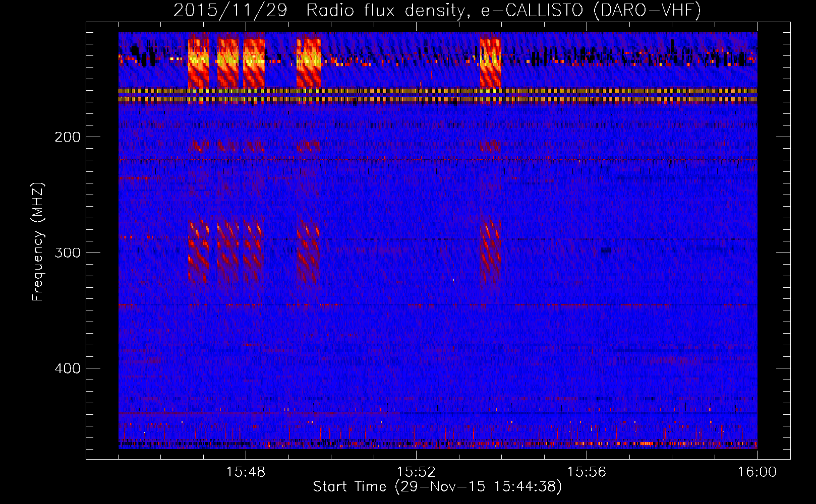Click the 15:52 time tick label
Screen dimensions: 816x504
(x=416, y=472)
